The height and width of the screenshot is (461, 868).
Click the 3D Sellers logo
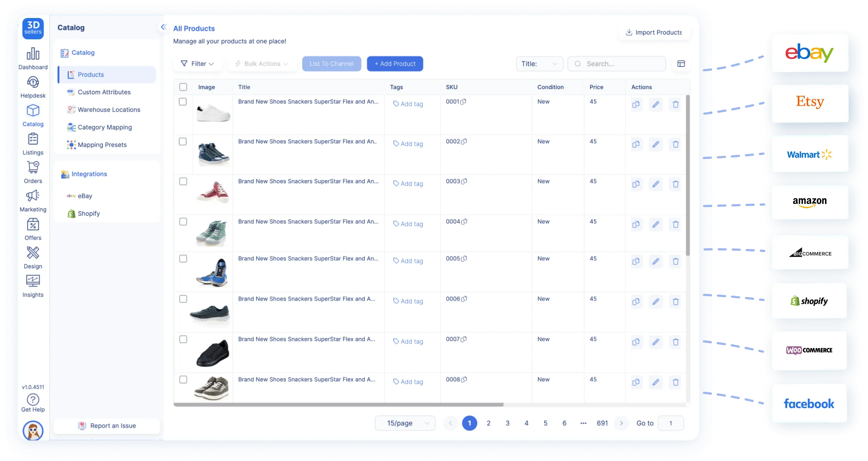pos(33,28)
